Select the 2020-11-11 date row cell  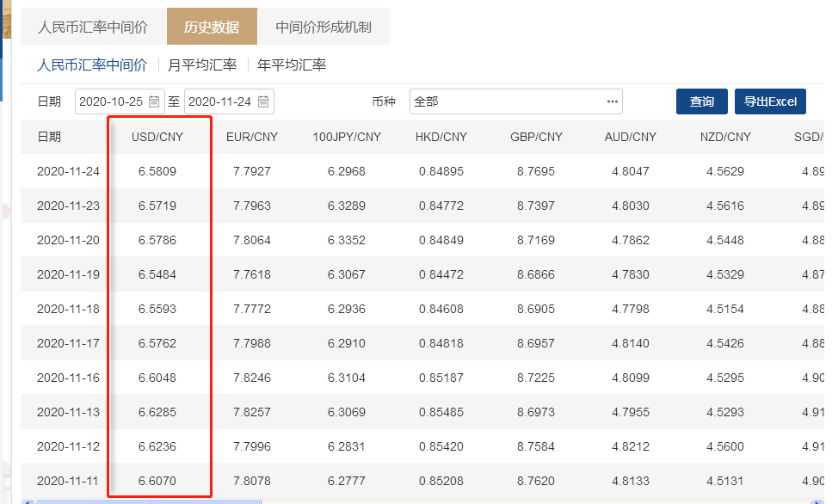[x=68, y=481]
